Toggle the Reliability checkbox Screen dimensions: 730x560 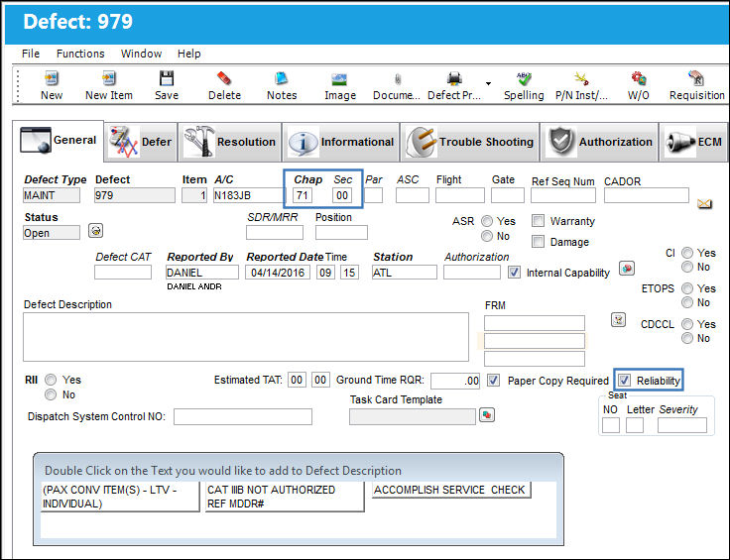[624, 381]
